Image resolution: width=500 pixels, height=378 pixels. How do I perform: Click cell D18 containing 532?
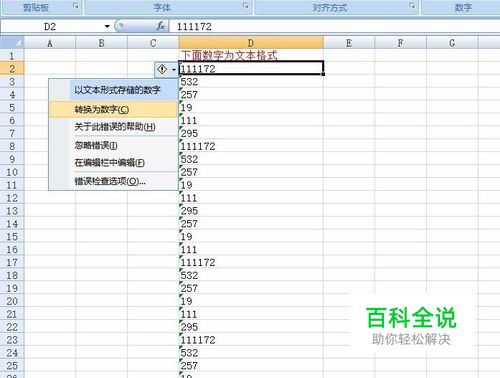pyautogui.click(x=251, y=275)
